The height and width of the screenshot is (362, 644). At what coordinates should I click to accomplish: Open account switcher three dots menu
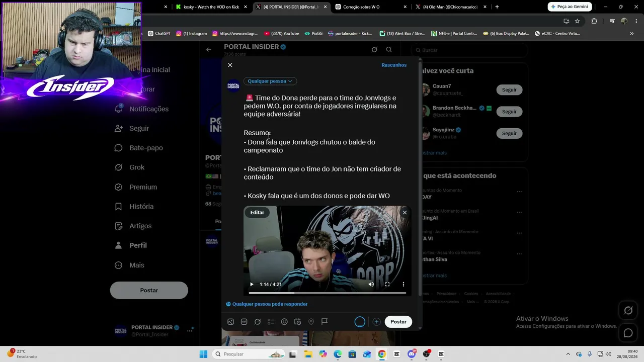click(x=190, y=330)
